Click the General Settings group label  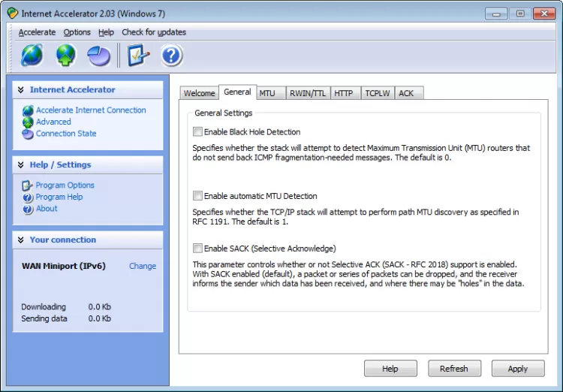point(224,113)
